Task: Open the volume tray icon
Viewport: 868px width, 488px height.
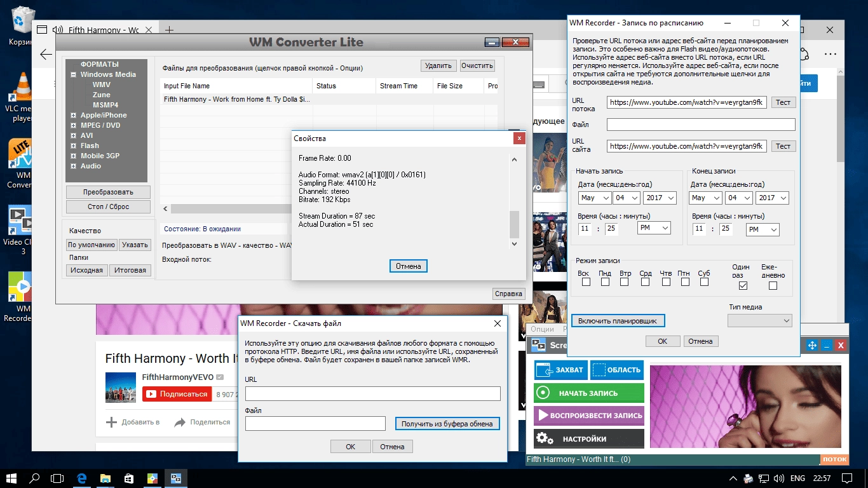Action: pyautogui.click(x=778, y=478)
